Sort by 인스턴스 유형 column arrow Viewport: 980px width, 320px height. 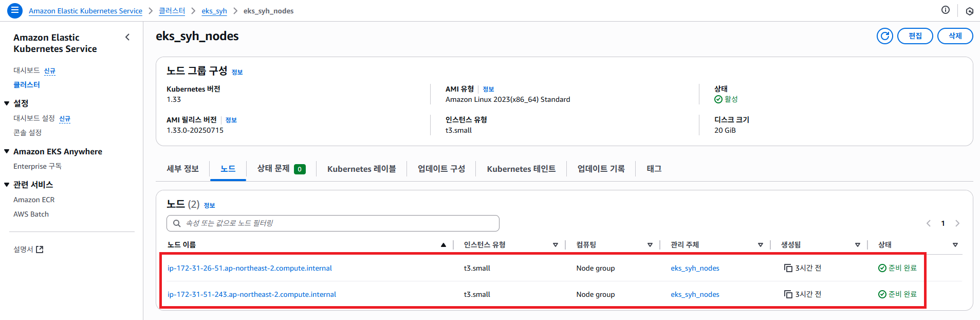click(556, 245)
